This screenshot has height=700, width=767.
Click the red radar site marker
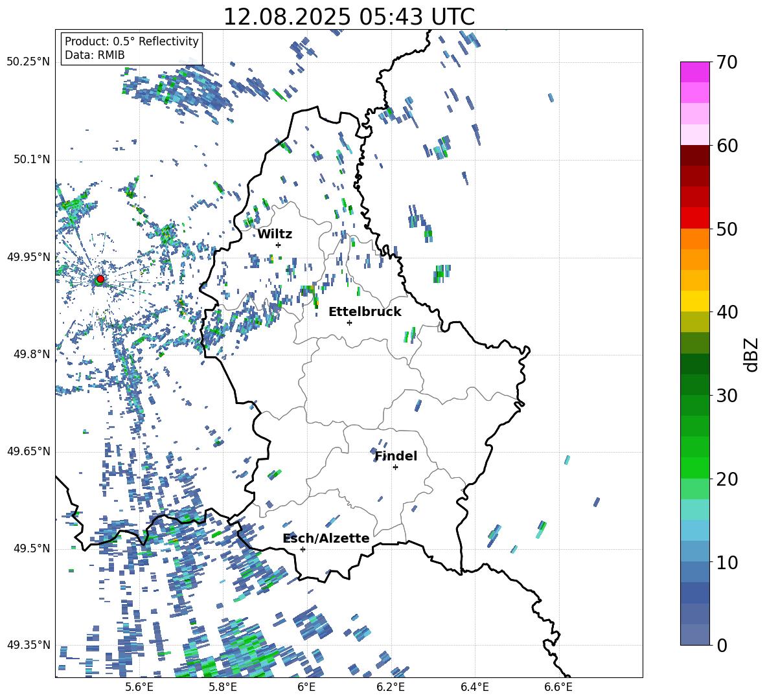(x=100, y=279)
